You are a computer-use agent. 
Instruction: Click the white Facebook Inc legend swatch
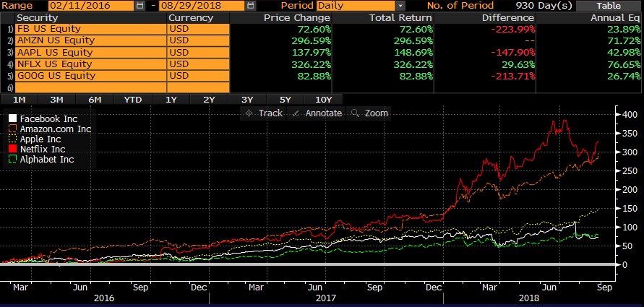[13, 119]
